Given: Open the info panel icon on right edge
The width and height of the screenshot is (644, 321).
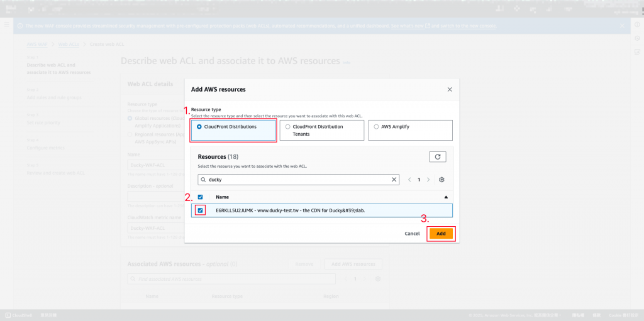Looking at the screenshot, I should tap(638, 24).
